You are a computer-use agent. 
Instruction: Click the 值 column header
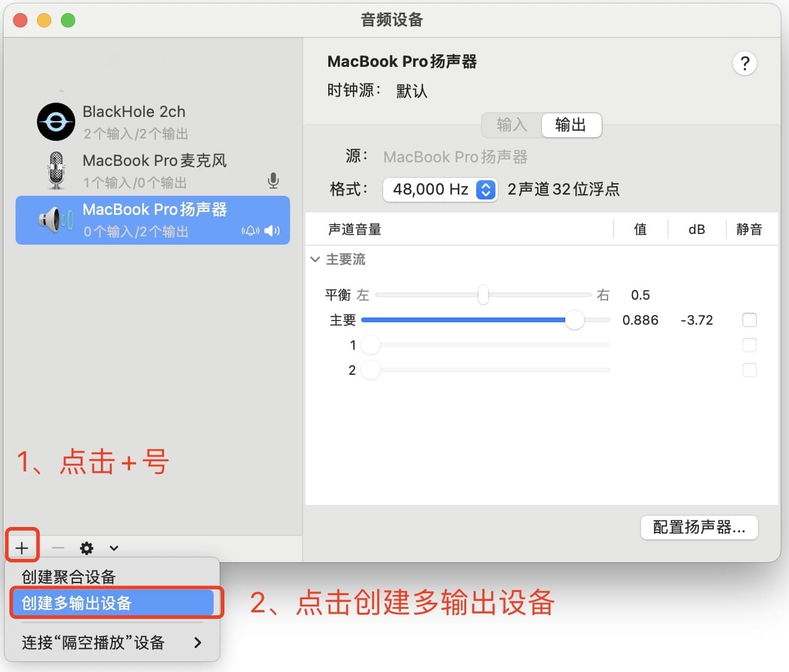tap(640, 229)
